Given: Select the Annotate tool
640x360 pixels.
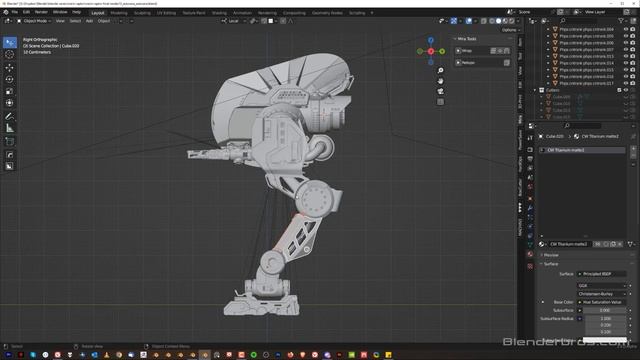Looking at the screenshot, I should 9,116.
